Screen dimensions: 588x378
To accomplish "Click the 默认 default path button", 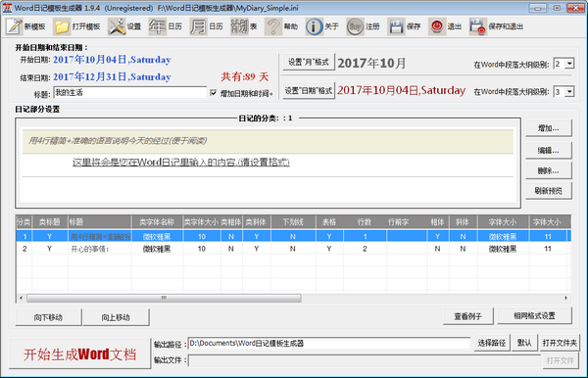I will point(524,343).
